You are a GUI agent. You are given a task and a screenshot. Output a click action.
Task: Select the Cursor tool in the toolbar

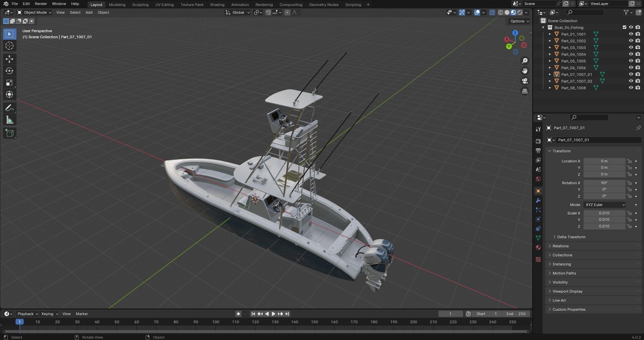point(9,46)
